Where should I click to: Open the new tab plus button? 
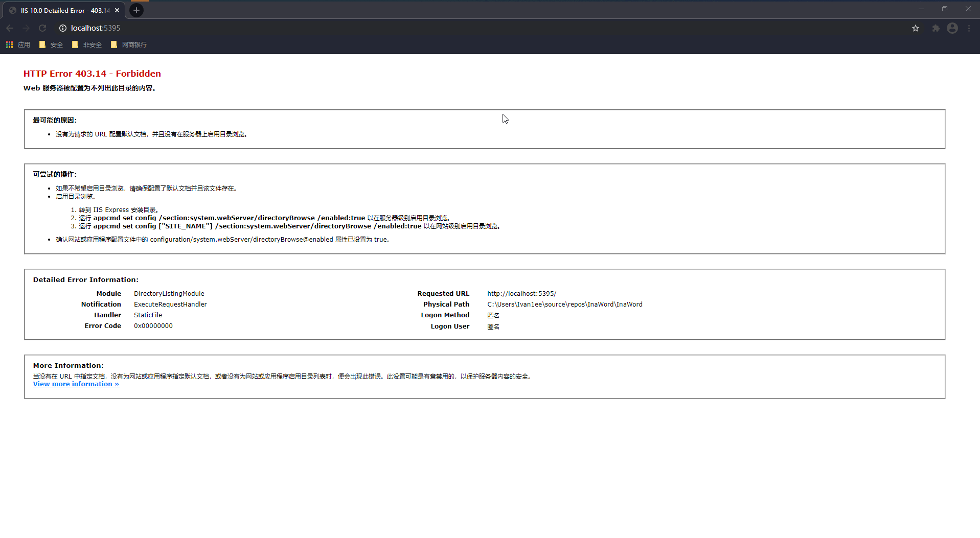coord(136,10)
